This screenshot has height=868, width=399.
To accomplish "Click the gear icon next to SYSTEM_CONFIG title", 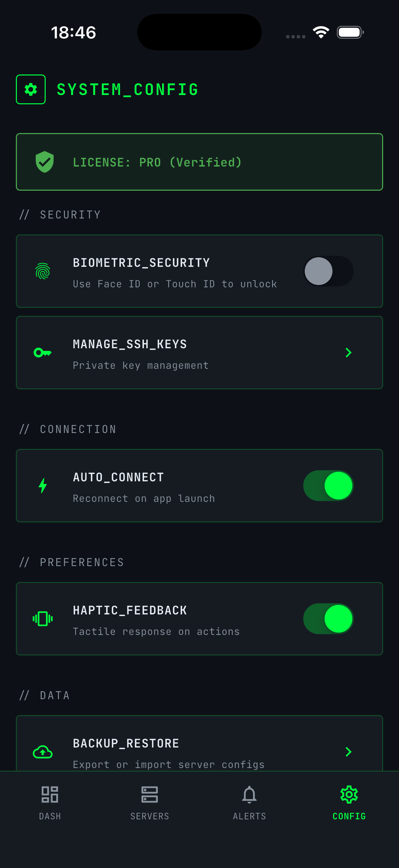I will click(x=31, y=89).
